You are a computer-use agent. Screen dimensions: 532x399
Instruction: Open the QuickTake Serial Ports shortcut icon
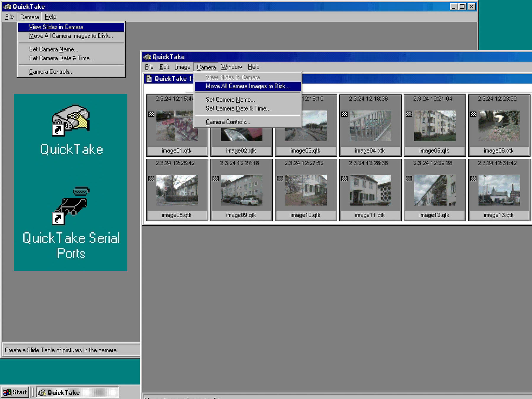tap(71, 206)
